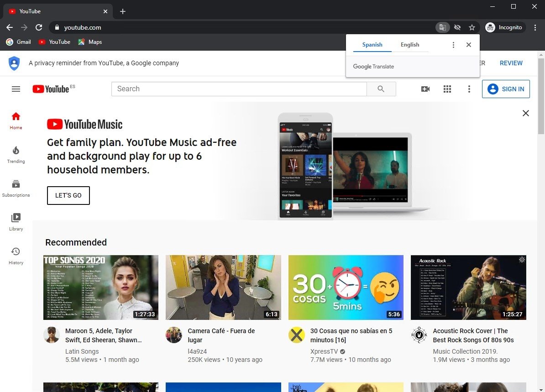Click the LET'S GO button
545x392 pixels.
tap(68, 195)
